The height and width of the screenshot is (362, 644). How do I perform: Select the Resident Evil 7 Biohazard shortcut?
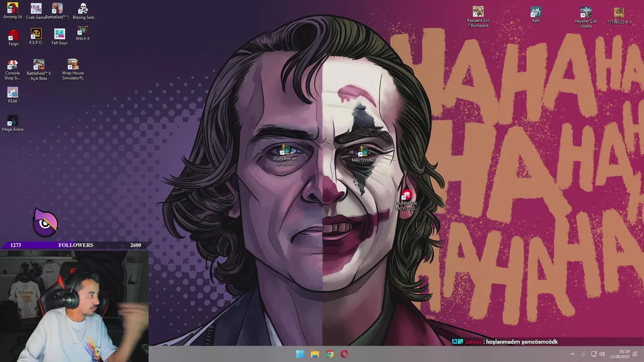pyautogui.click(x=478, y=17)
